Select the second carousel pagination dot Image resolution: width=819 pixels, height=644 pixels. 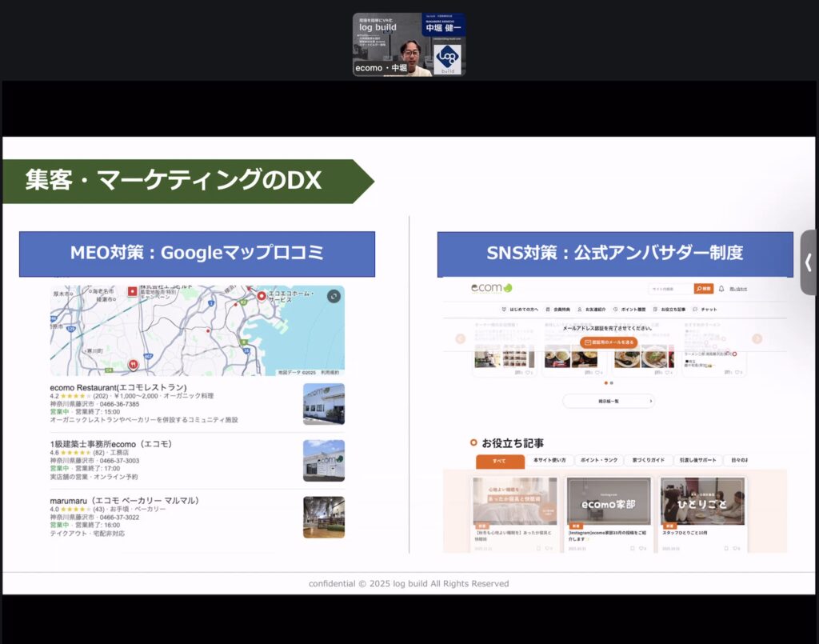point(612,383)
